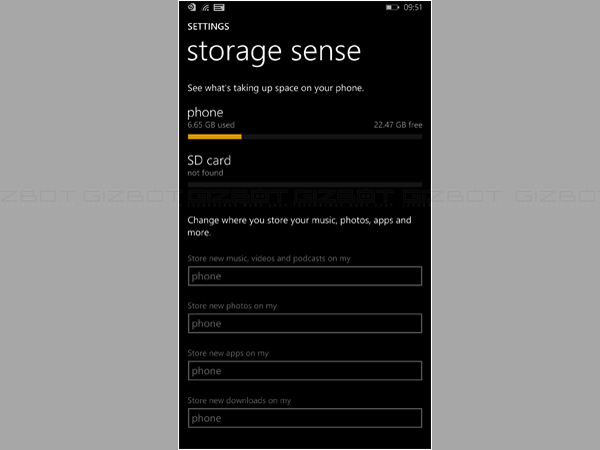The image size is (600, 450).
Task: Tap the '6.65 GB used' text
Action: [x=212, y=126]
